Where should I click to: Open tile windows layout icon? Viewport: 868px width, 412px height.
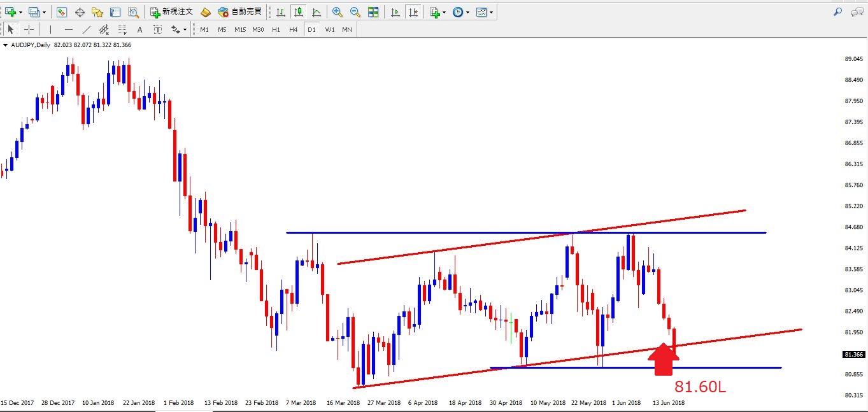coord(373,12)
